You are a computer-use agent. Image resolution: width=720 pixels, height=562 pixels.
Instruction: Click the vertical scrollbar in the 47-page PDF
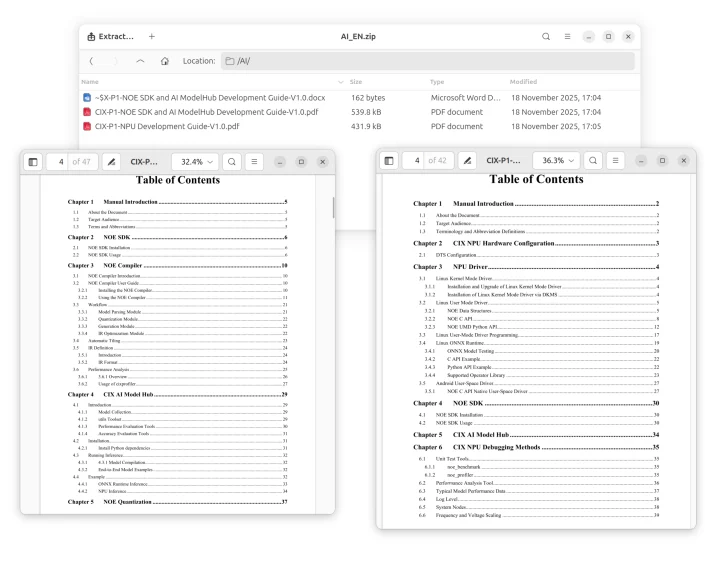(x=333, y=206)
